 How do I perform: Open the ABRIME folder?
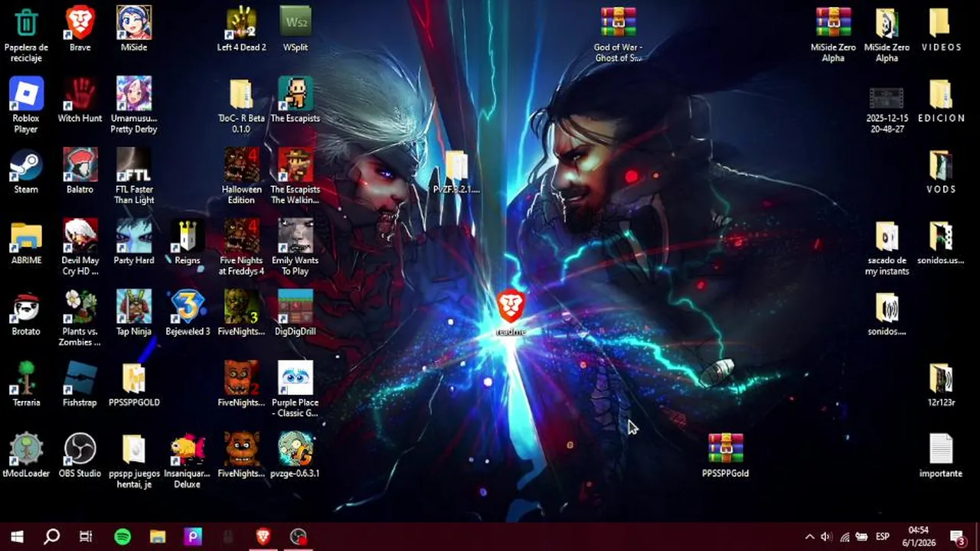(26, 243)
